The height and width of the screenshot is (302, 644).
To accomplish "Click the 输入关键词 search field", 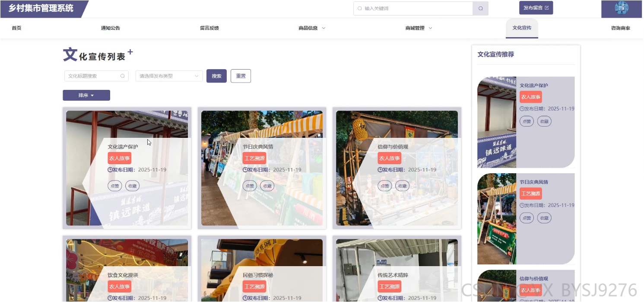I will tap(413, 8).
